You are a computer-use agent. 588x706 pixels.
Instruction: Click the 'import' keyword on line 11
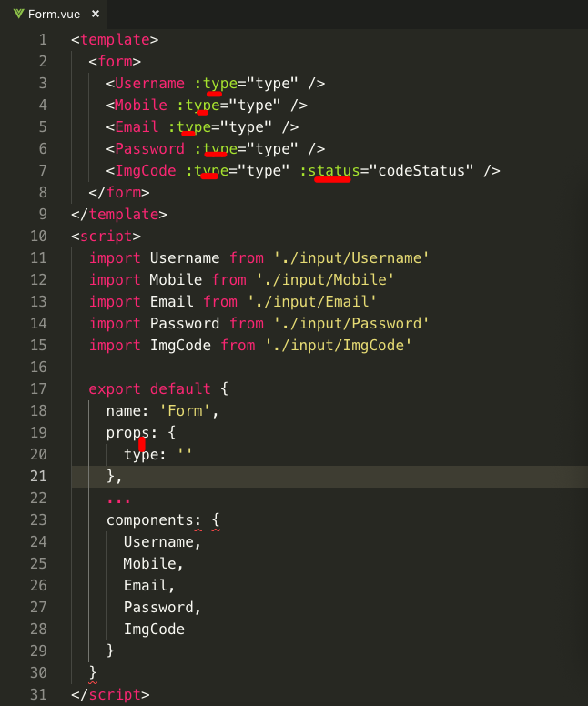(x=115, y=258)
